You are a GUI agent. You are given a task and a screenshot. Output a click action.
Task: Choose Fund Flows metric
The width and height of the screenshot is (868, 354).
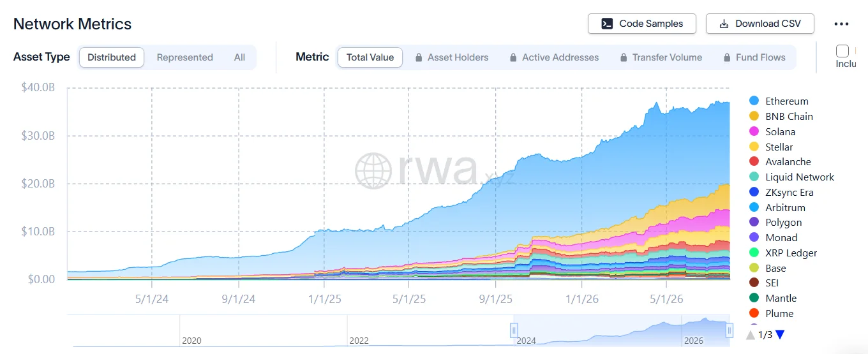pyautogui.click(x=754, y=57)
